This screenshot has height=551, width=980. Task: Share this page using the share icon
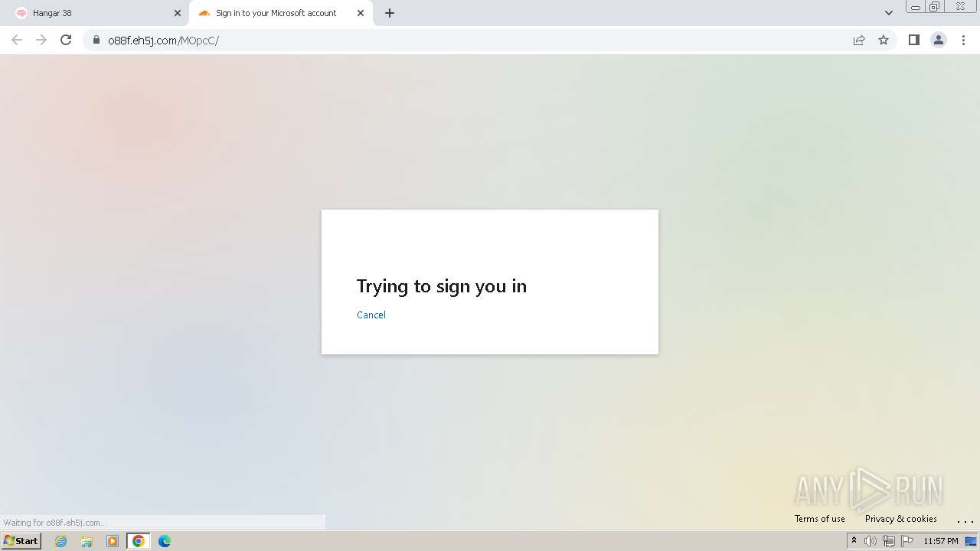point(859,40)
